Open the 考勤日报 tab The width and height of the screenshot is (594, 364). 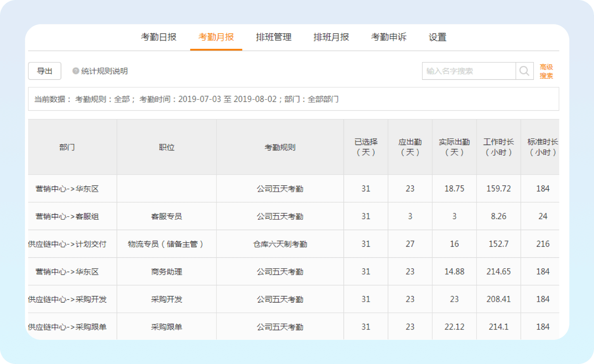(159, 37)
